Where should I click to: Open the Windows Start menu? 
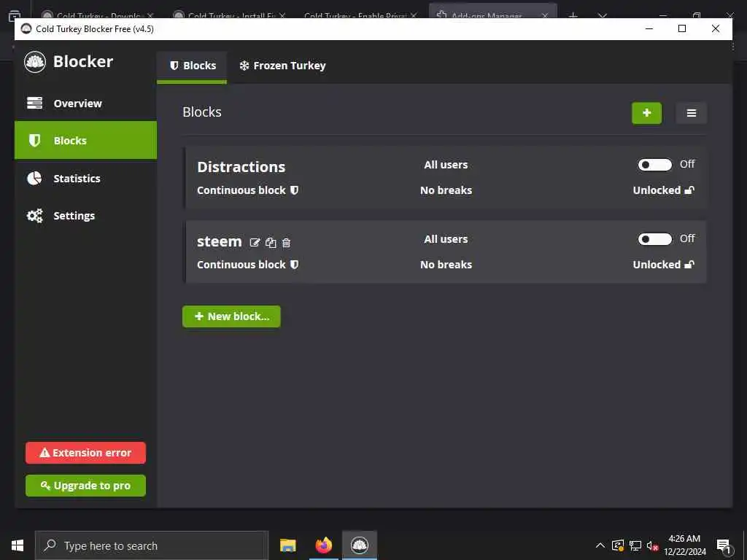pyautogui.click(x=18, y=545)
